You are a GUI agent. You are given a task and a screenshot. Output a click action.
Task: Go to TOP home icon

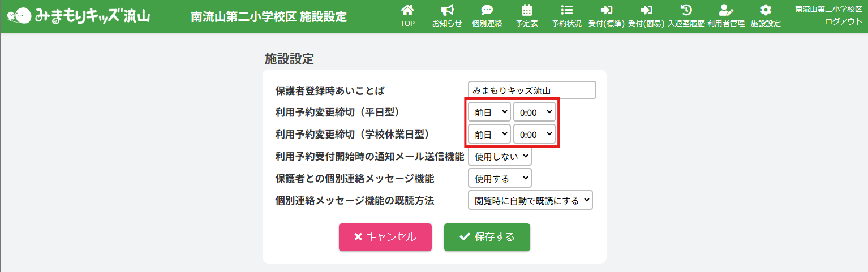(407, 10)
